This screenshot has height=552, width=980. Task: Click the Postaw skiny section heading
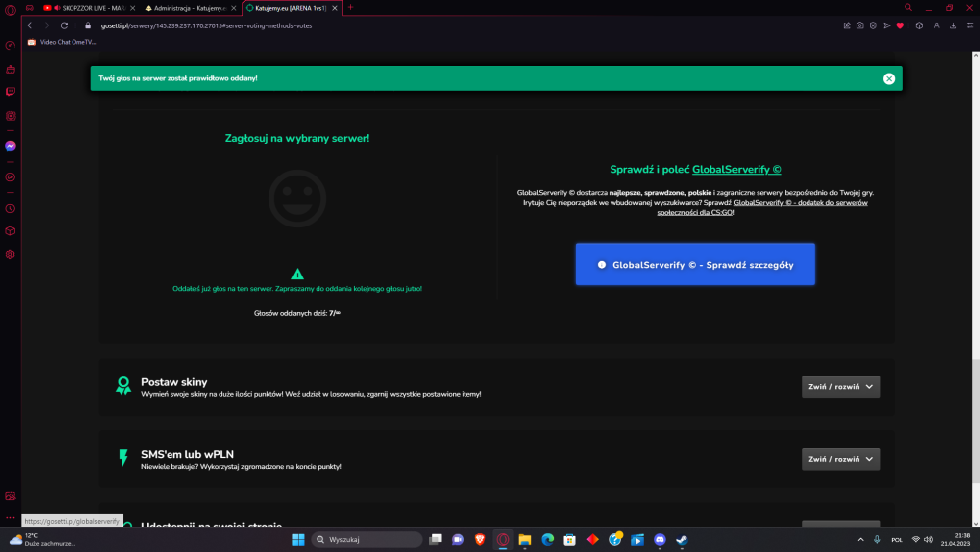click(173, 382)
